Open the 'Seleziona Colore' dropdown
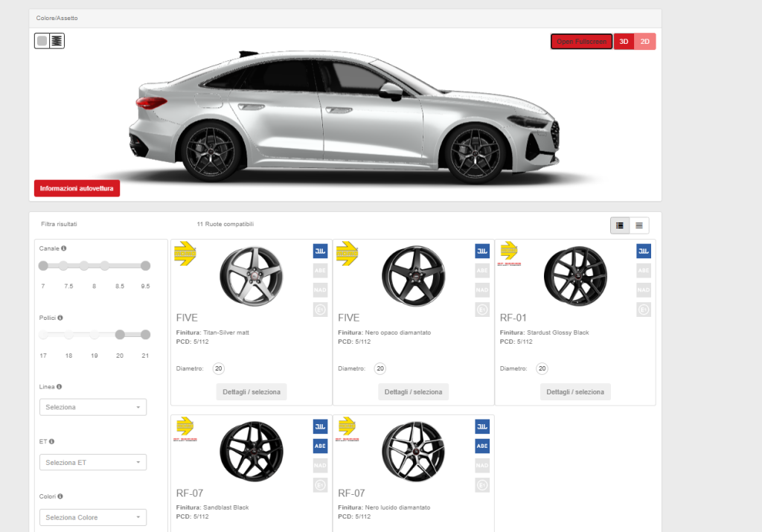 pos(93,517)
